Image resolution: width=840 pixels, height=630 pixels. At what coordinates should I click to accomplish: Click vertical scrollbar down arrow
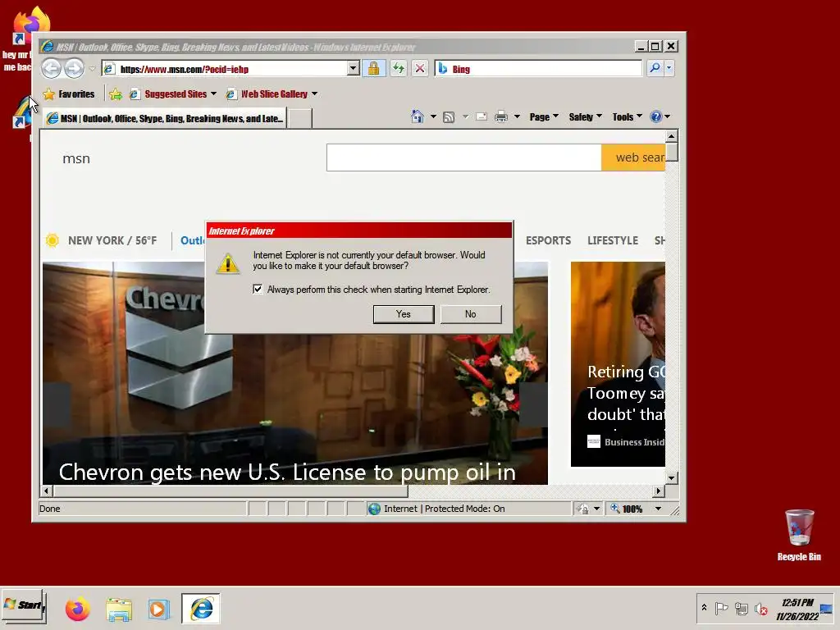point(672,477)
